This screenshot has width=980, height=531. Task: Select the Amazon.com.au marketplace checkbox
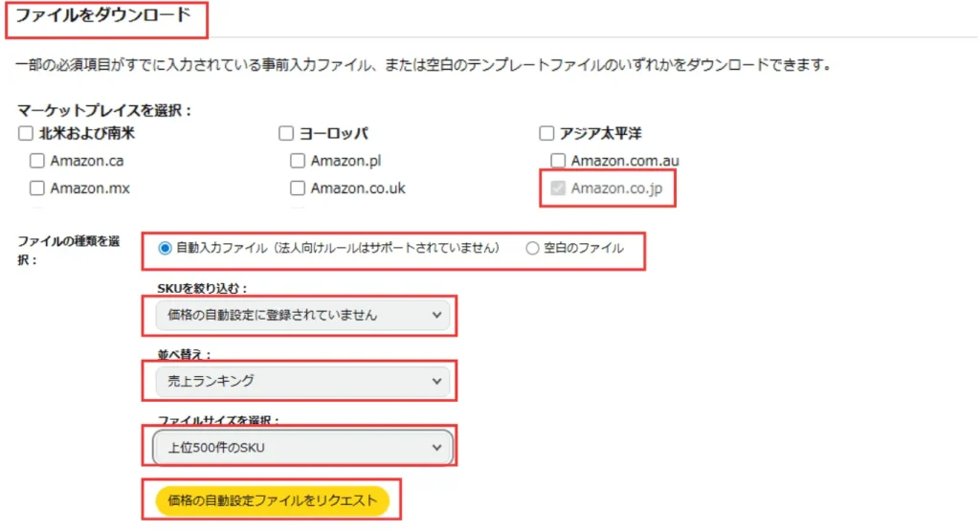tap(558, 161)
